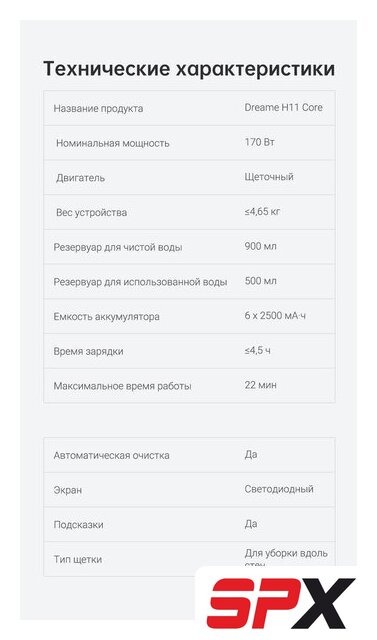Click the Щеточный motor value
This screenshot has height=640, width=377.
269,177
